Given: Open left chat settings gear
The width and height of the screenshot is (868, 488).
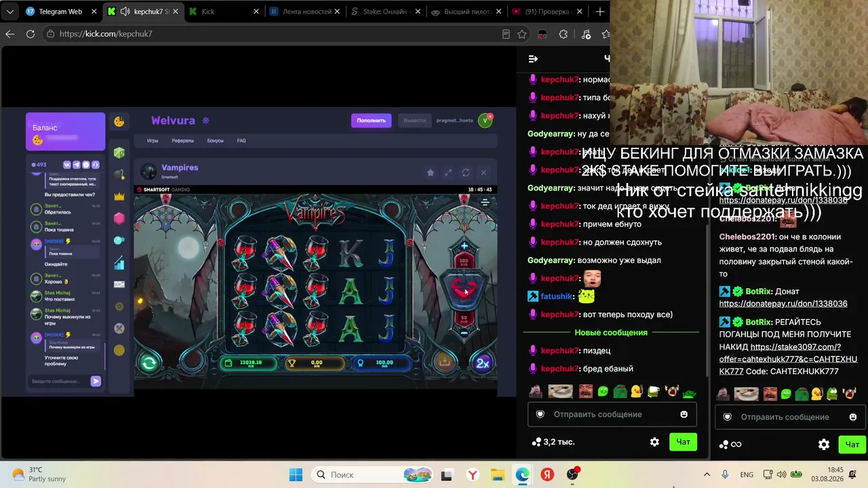Looking at the screenshot, I should pos(654,442).
